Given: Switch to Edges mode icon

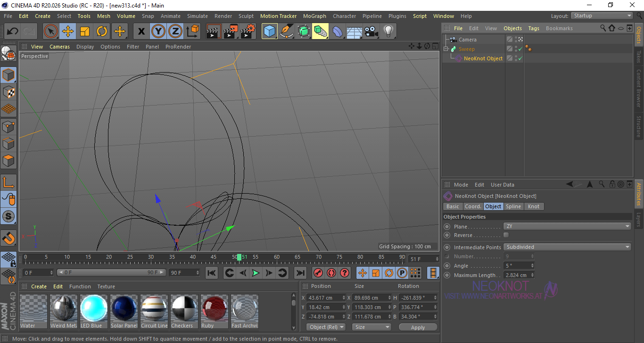Looking at the screenshot, I should coord(8,143).
